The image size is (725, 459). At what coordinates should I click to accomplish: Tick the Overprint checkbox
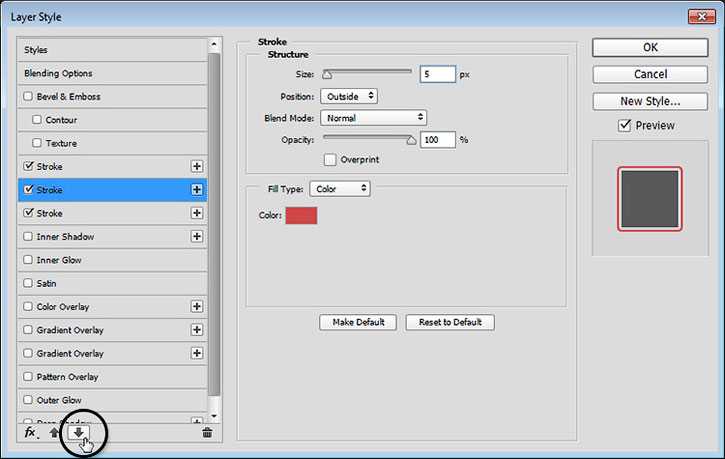tap(330, 160)
